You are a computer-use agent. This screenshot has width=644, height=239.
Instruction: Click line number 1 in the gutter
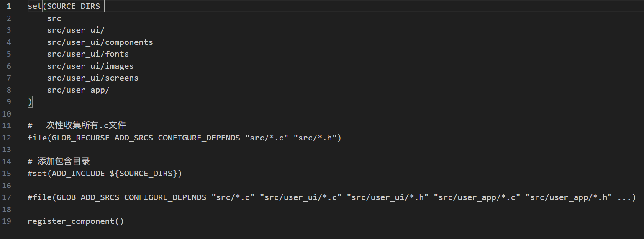coord(9,6)
